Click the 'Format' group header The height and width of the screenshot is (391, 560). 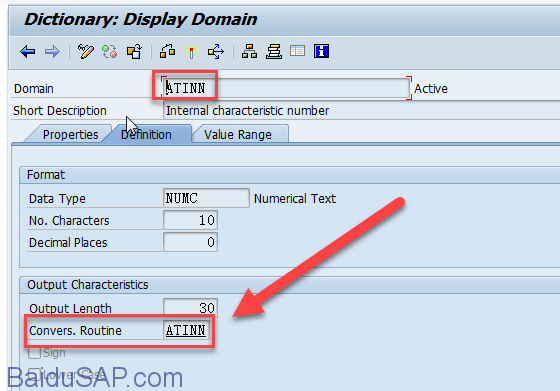pos(46,175)
